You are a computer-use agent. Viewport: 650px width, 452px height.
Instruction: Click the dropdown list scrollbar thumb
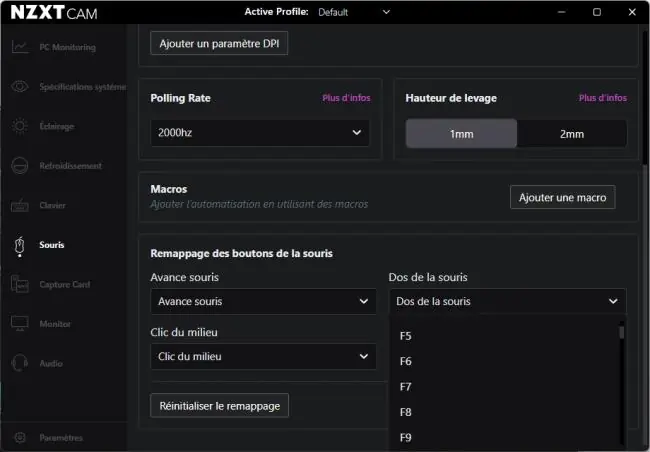[x=621, y=332]
